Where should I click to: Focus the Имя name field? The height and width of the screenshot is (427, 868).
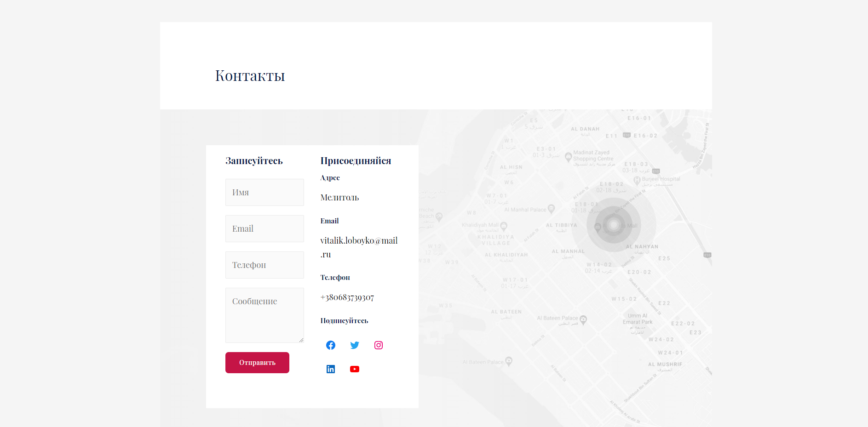coord(264,192)
